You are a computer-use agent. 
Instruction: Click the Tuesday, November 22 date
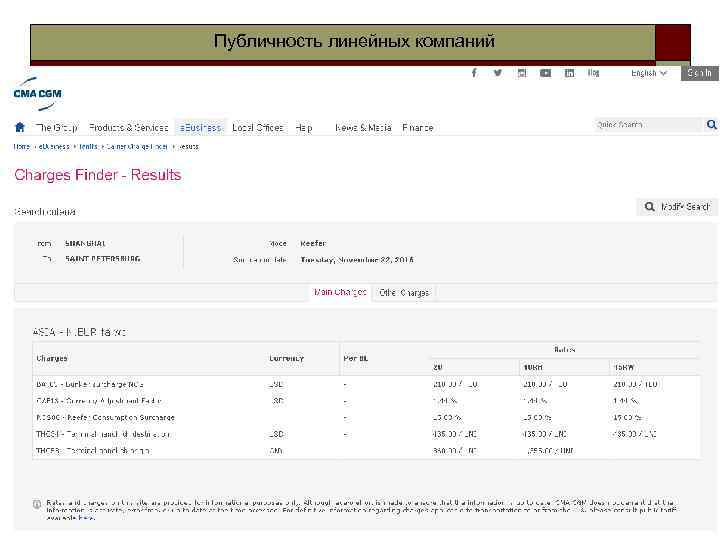(x=357, y=260)
